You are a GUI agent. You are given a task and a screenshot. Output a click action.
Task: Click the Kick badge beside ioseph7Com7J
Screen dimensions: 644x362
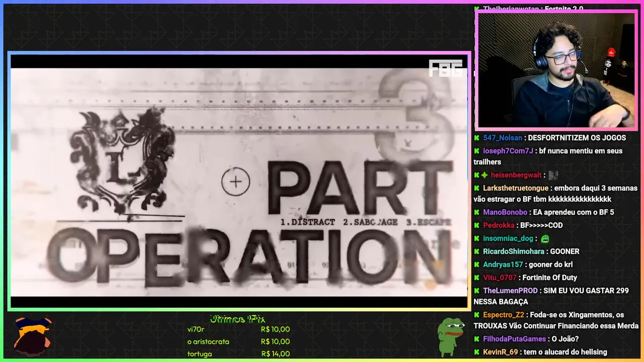pyautogui.click(x=476, y=151)
